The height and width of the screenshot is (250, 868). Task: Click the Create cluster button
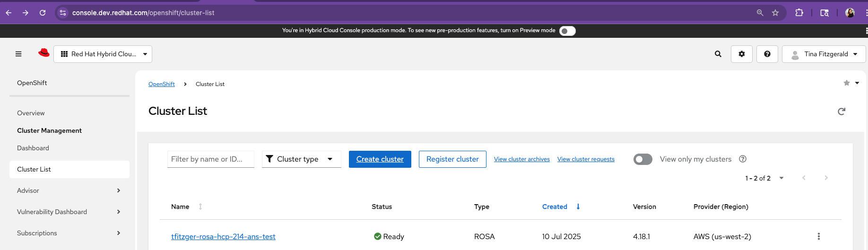coord(380,159)
